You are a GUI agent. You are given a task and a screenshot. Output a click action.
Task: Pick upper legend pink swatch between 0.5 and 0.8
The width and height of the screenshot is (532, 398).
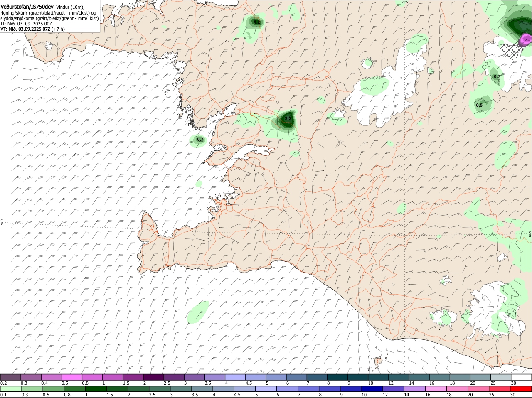pos(72,377)
